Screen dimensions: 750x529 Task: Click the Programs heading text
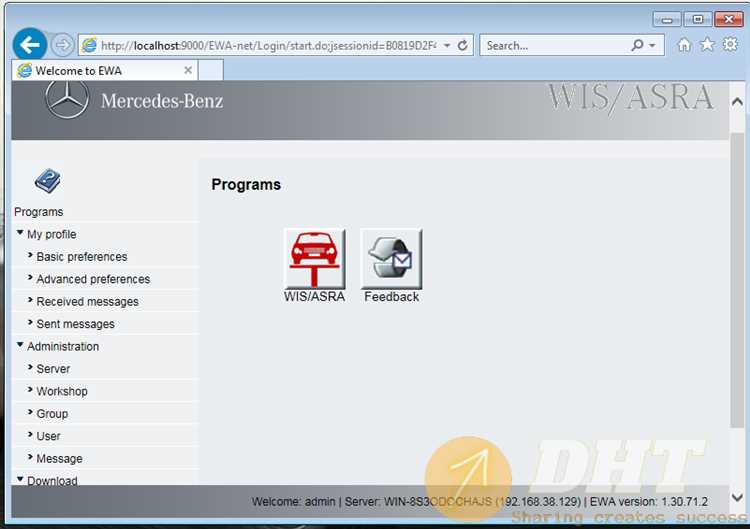pyautogui.click(x=246, y=185)
